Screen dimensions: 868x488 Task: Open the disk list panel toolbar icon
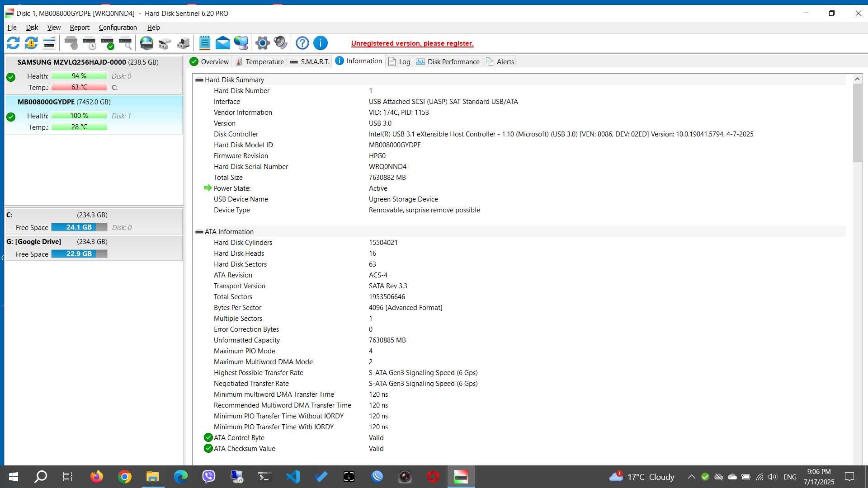pos(49,43)
